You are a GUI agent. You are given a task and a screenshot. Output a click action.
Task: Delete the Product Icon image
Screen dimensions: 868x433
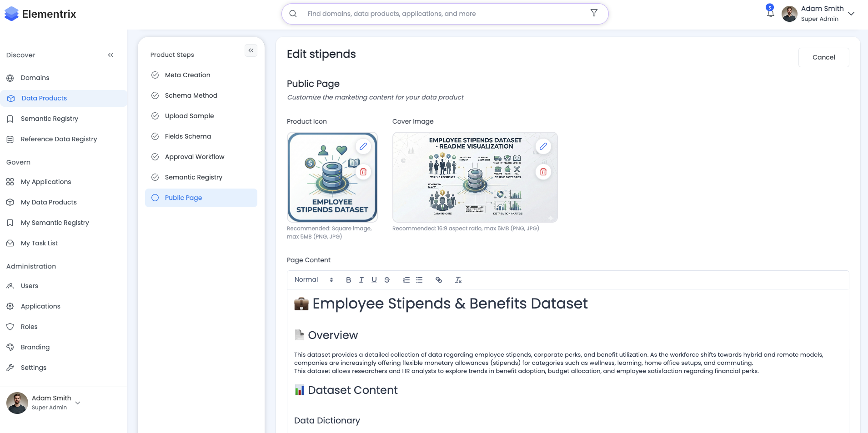pos(363,172)
